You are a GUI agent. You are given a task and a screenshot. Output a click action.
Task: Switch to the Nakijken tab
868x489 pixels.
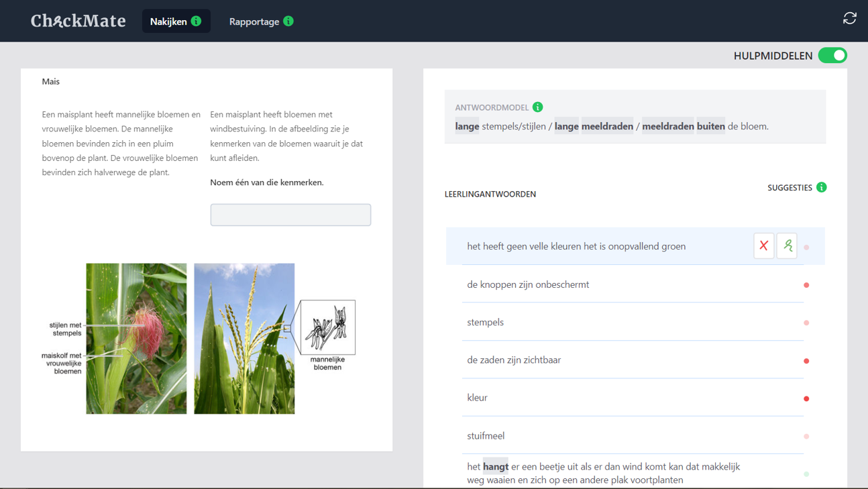point(168,21)
